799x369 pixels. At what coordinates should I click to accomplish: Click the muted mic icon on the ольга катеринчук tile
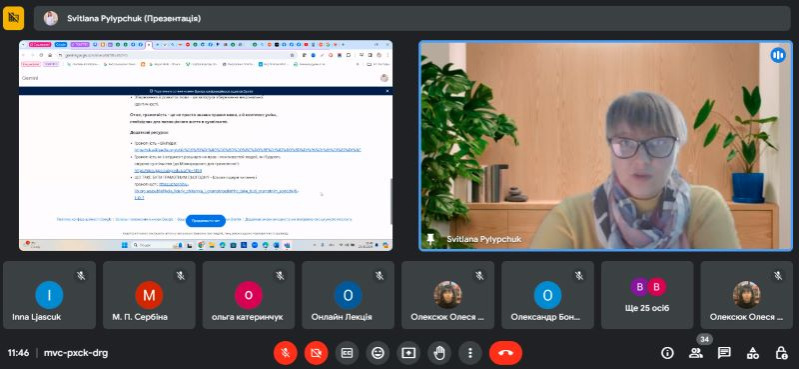point(280,276)
